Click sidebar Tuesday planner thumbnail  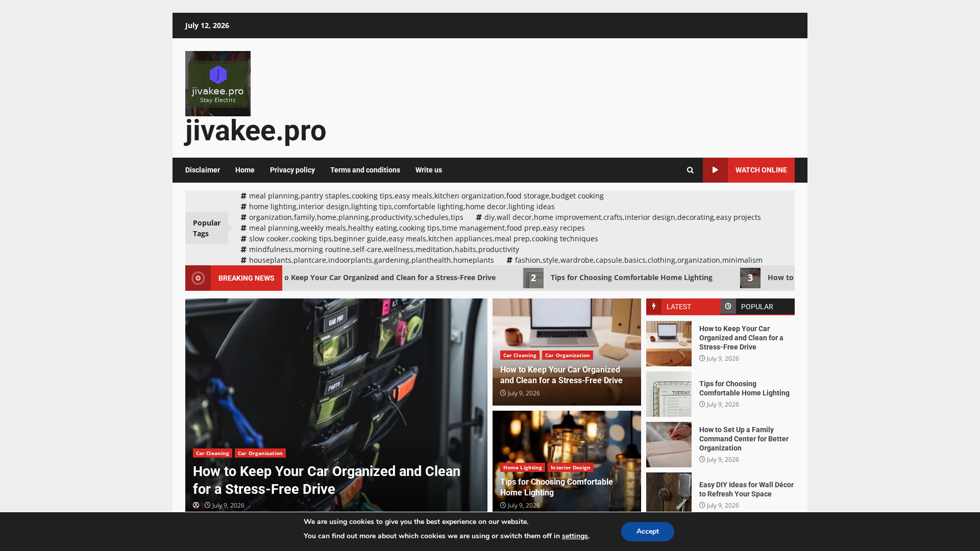tap(669, 394)
